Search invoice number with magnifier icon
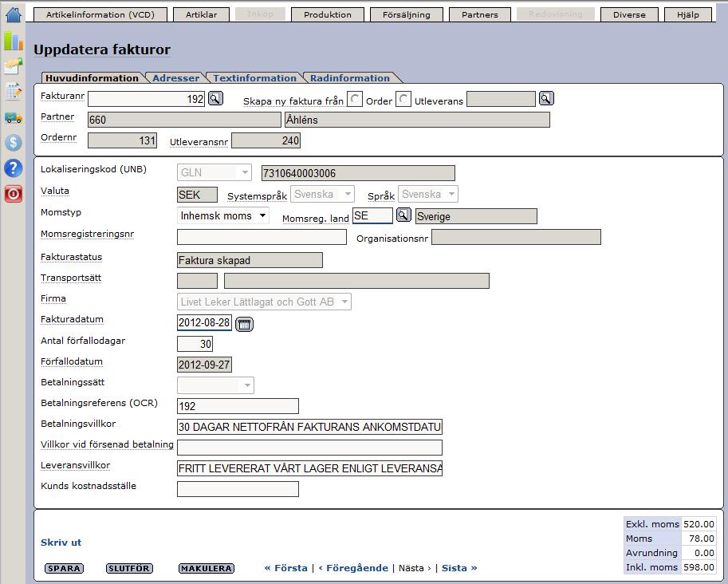The image size is (728, 584). (x=215, y=98)
